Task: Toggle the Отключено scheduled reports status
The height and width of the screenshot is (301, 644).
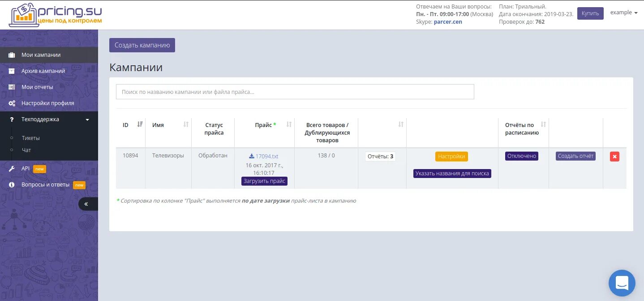Action: 522,156
